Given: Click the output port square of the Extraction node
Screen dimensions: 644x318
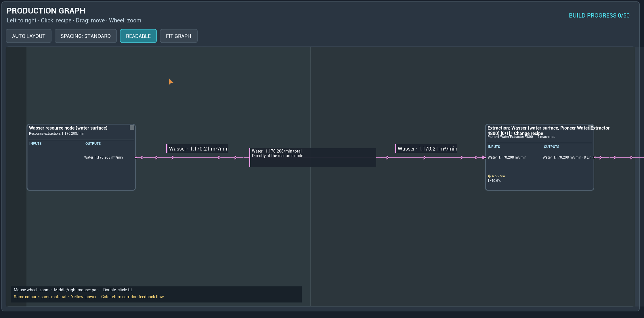Looking at the screenshot, I should click(x=595, y=157).
